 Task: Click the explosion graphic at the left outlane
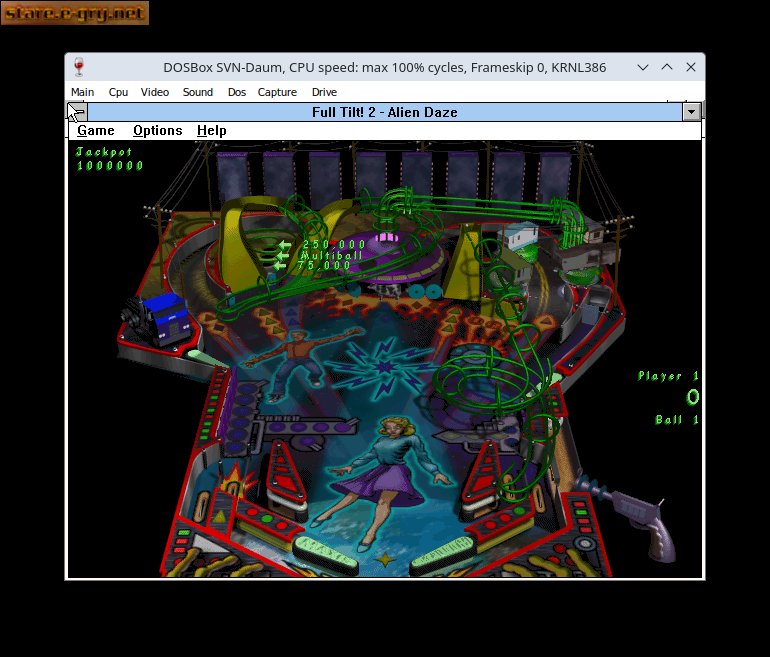point(236,479)
